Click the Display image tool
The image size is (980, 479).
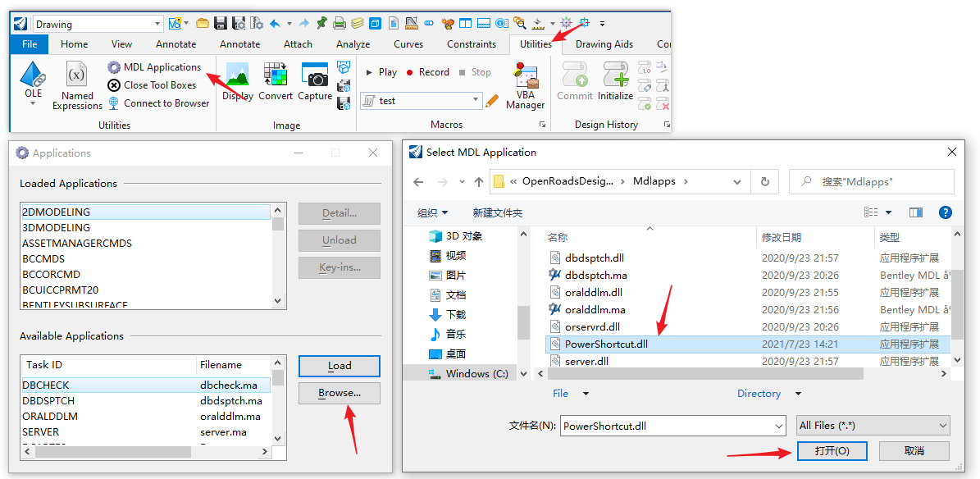coord(238,81)
